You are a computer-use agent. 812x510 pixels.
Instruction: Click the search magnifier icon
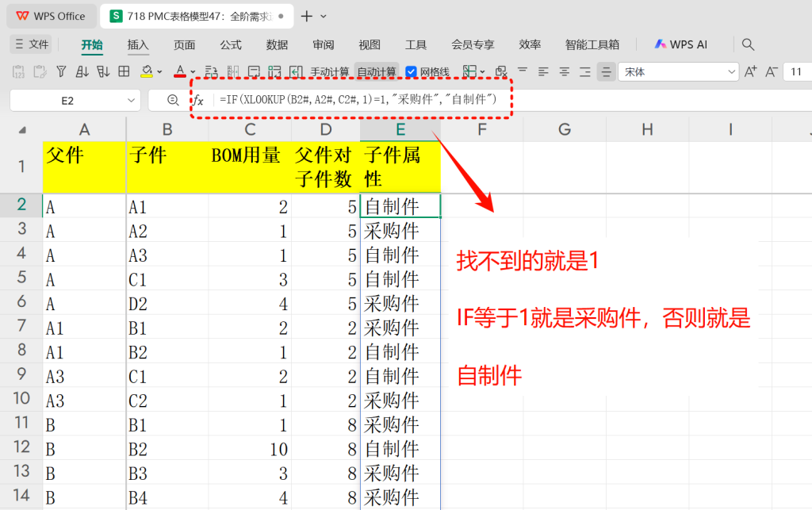coord(747,44)
